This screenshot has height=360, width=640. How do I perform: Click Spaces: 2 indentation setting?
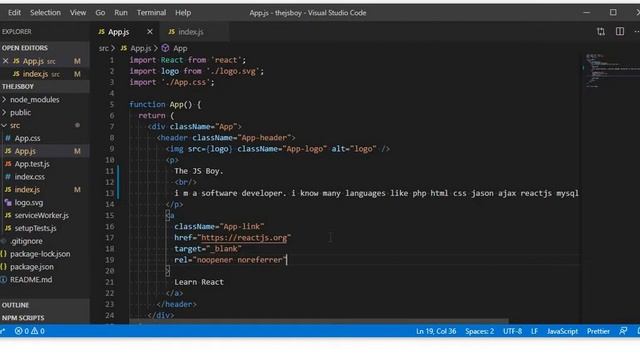(x=480, y=331)
